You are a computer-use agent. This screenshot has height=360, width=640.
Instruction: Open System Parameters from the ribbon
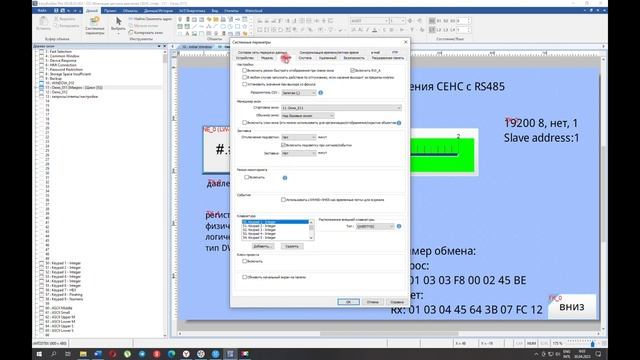[95, 25]
